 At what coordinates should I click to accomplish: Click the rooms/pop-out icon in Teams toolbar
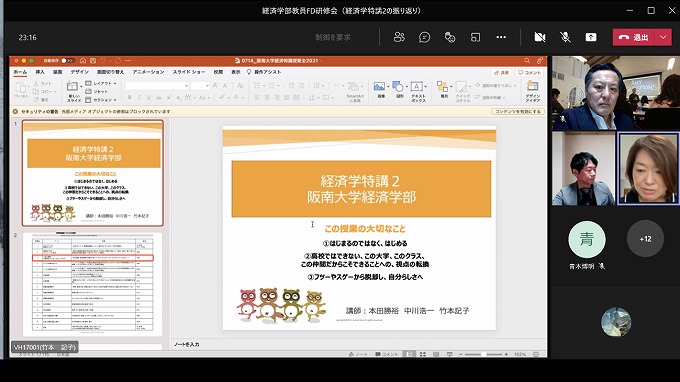coord(475,37)
